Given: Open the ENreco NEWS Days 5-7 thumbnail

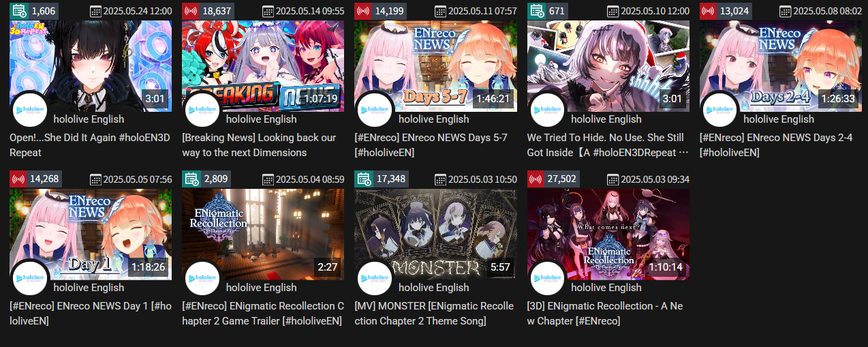Looking at the screenshot, I should pos(435,65).
